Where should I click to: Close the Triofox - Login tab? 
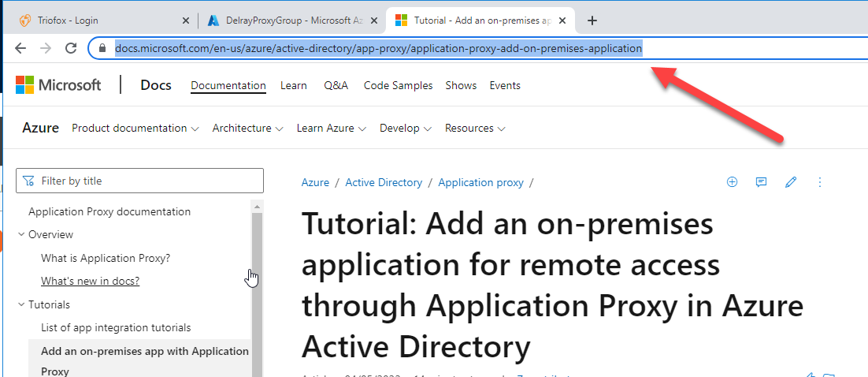[x=186, y=21]
